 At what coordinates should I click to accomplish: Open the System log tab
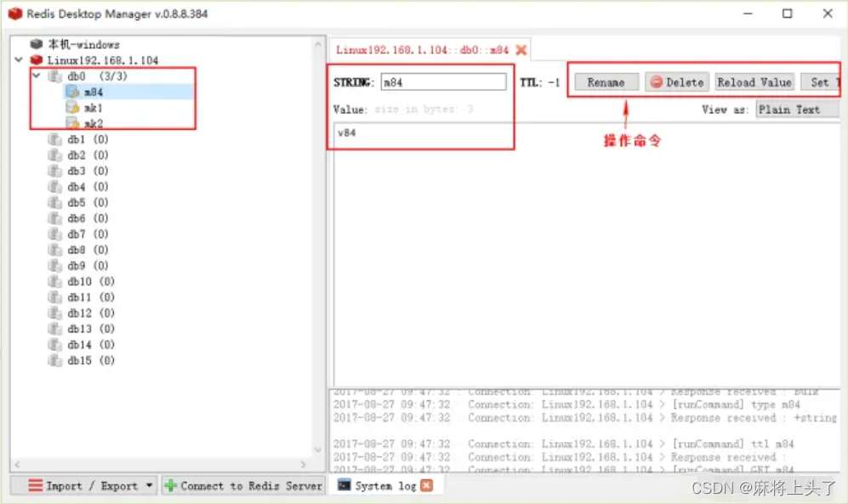(385, 485)
